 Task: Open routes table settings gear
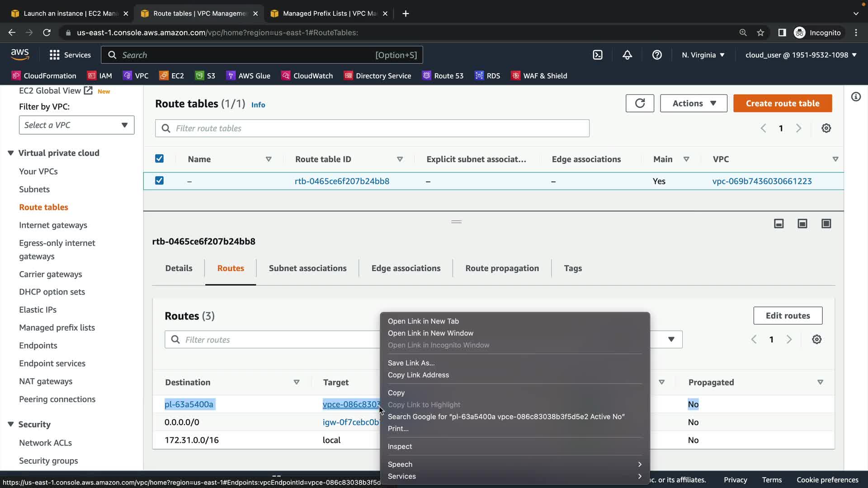click(x=816, y=339)
